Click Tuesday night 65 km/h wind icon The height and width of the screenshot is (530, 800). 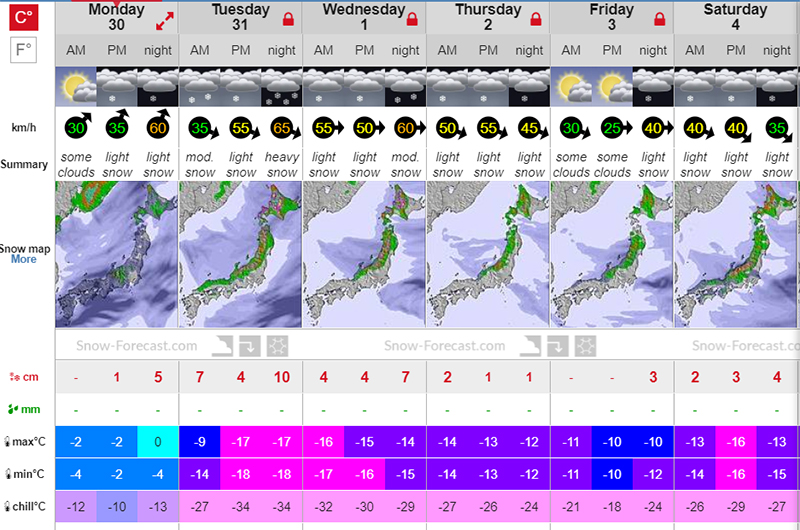282,128
